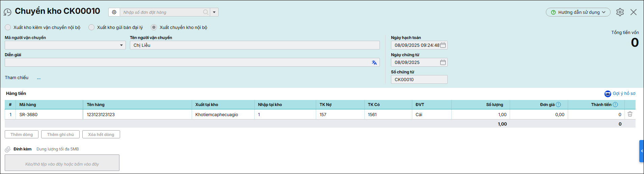Click the Số chứng từ input field
644x174 pixels.
click(x=419, y=80)
